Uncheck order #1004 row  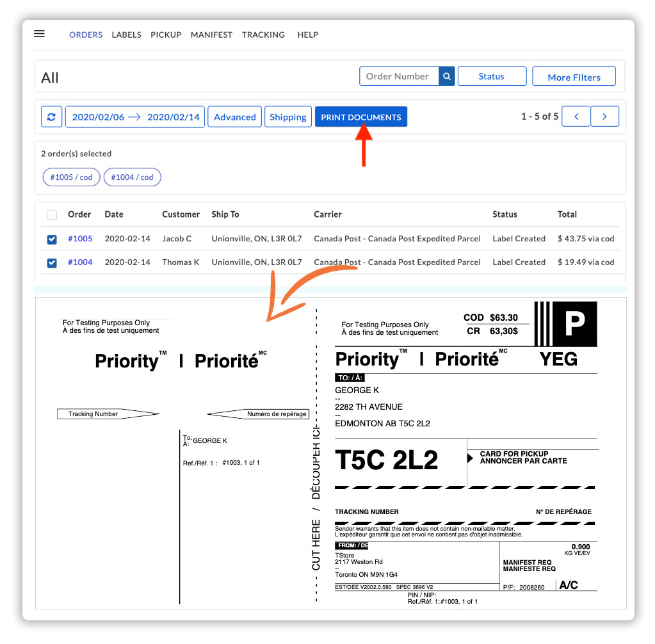(52, 262)
